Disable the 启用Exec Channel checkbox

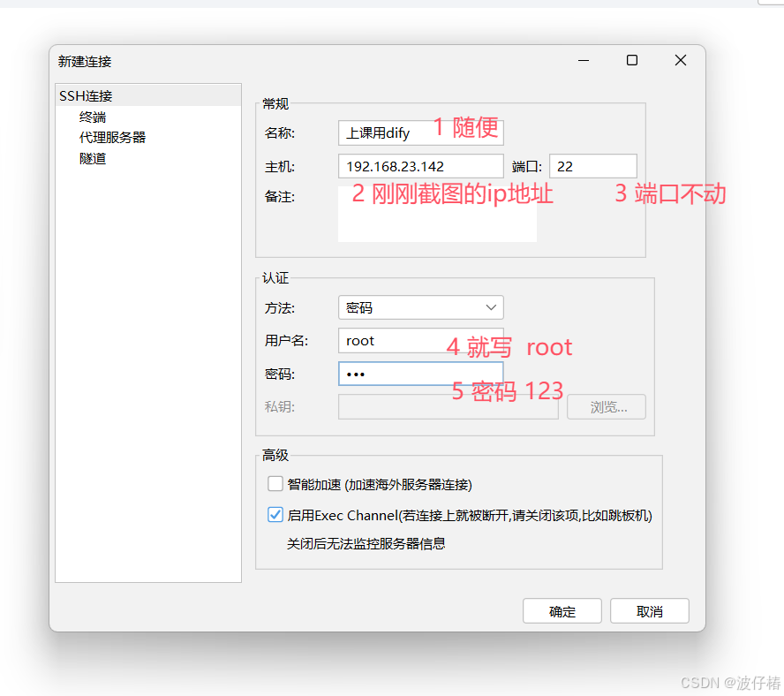[x=275, y=514]
